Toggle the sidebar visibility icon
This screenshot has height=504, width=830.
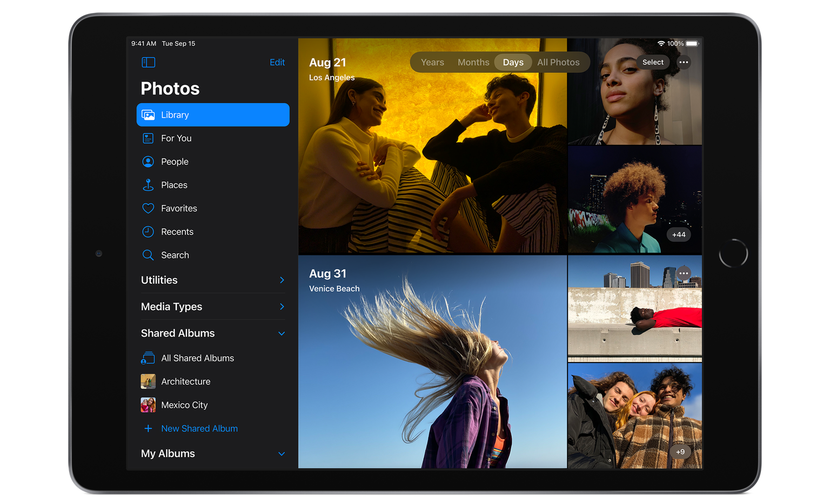(x=148, y=63)
